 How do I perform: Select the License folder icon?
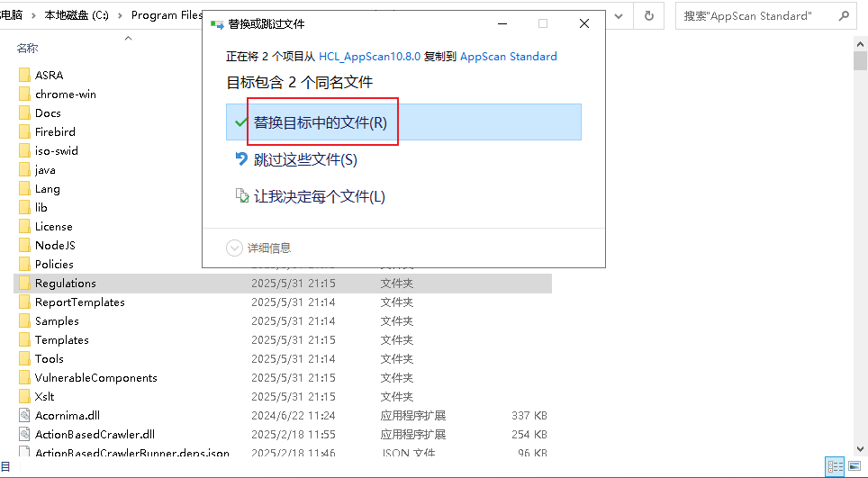click(x=24, y=226)
